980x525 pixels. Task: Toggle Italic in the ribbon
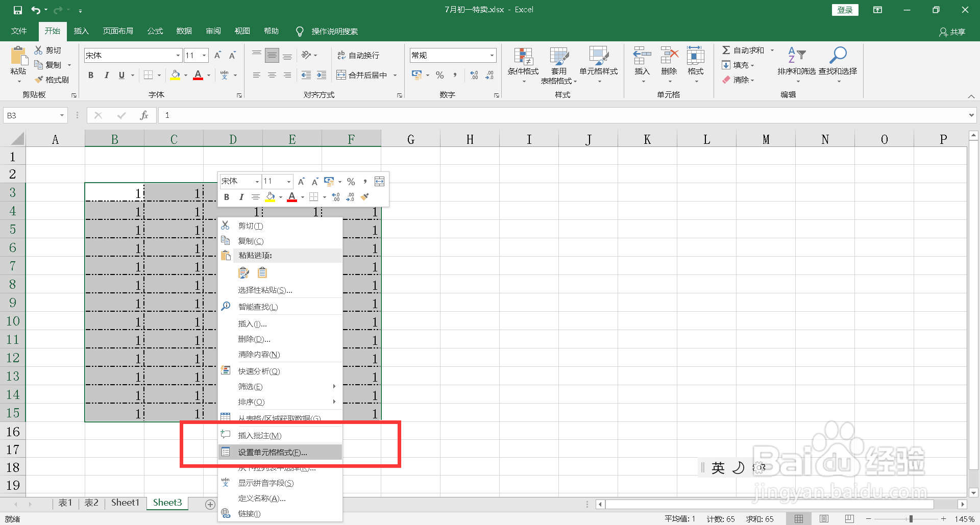106,75
